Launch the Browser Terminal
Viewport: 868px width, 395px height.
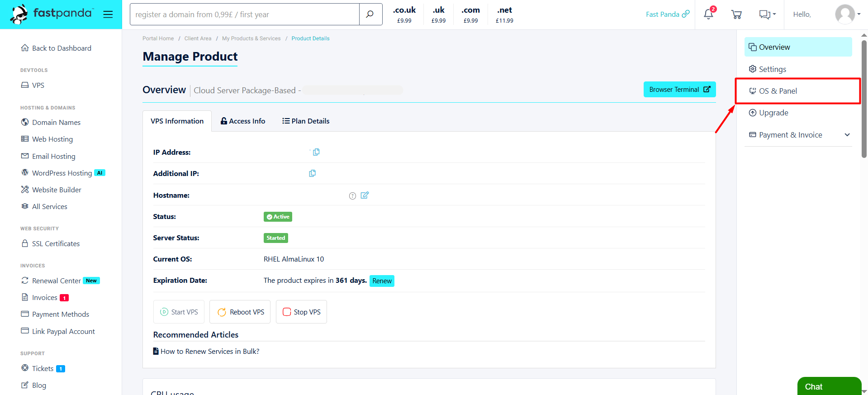[x=680, y=90]
